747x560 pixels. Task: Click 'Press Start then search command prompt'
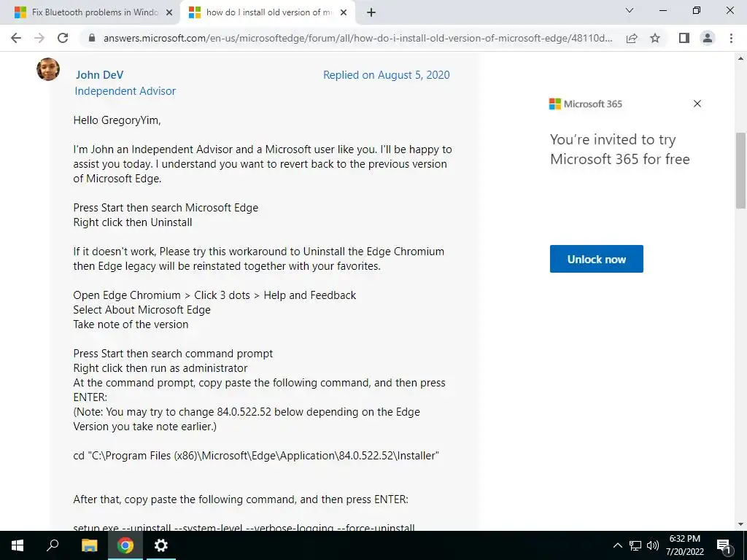pos(174,354)
